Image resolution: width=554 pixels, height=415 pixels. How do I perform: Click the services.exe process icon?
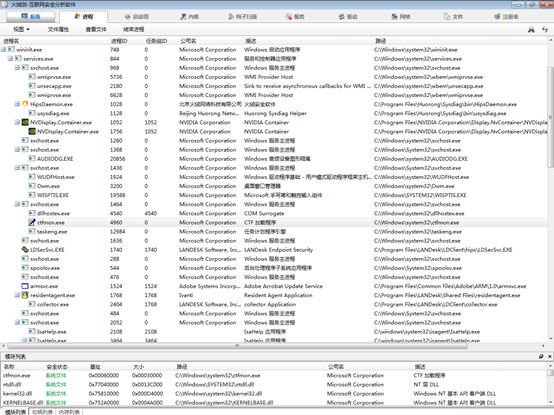[x=18, y=59]
